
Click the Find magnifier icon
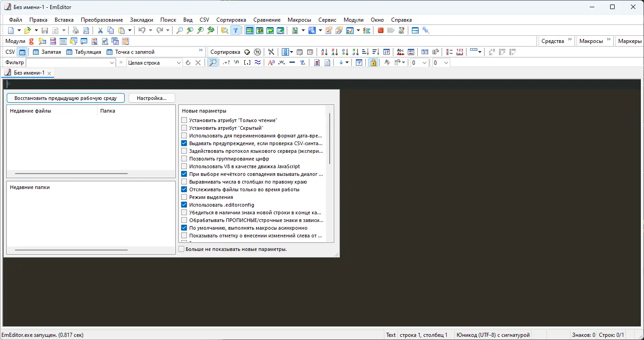179,30
